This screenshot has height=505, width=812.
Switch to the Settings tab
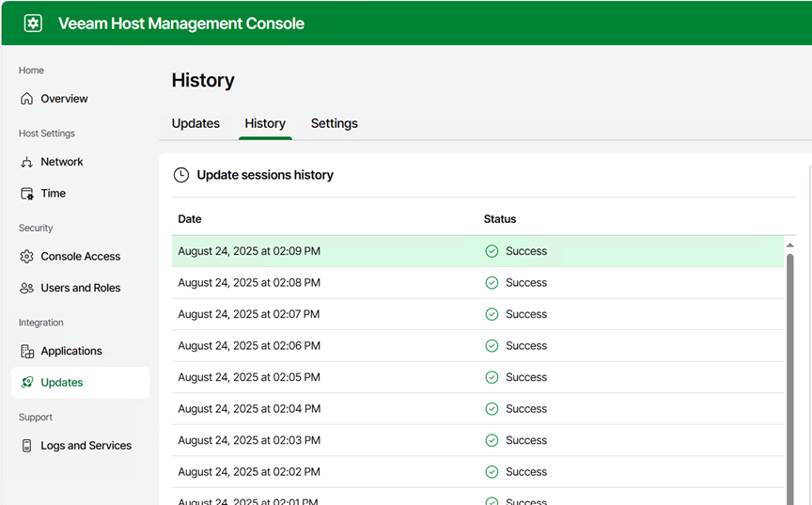click(334, 124)
